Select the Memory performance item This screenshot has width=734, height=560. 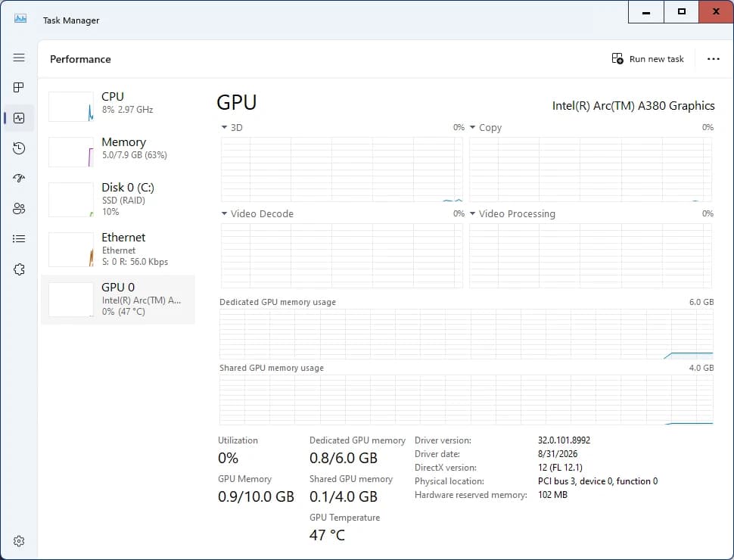(x=118, y=151)
